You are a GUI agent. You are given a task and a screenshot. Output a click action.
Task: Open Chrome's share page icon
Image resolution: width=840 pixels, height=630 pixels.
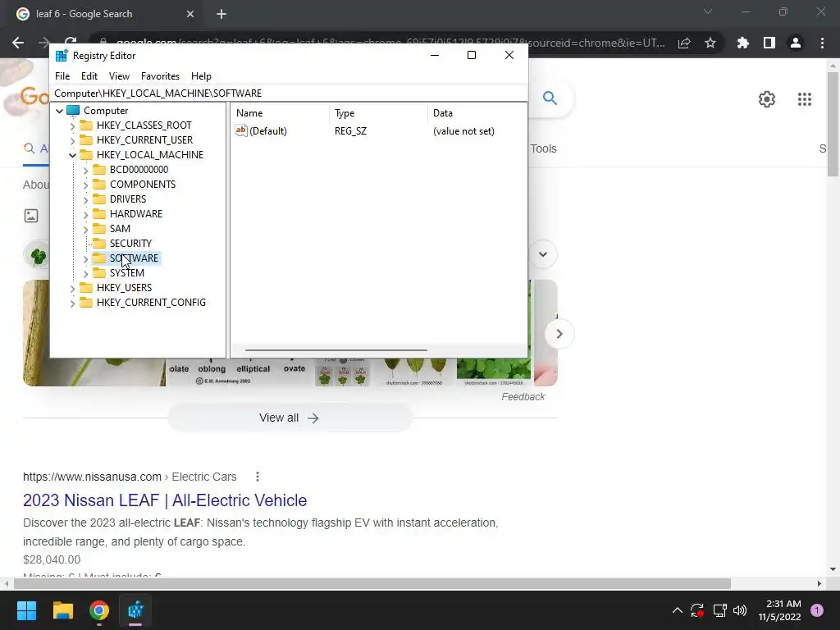tap(684, 43)
